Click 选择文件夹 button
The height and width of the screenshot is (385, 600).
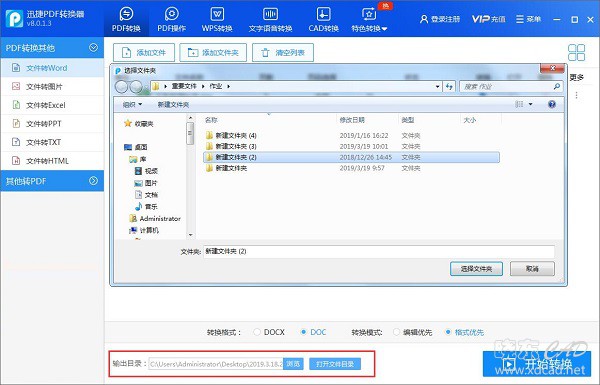pos(476,269)
